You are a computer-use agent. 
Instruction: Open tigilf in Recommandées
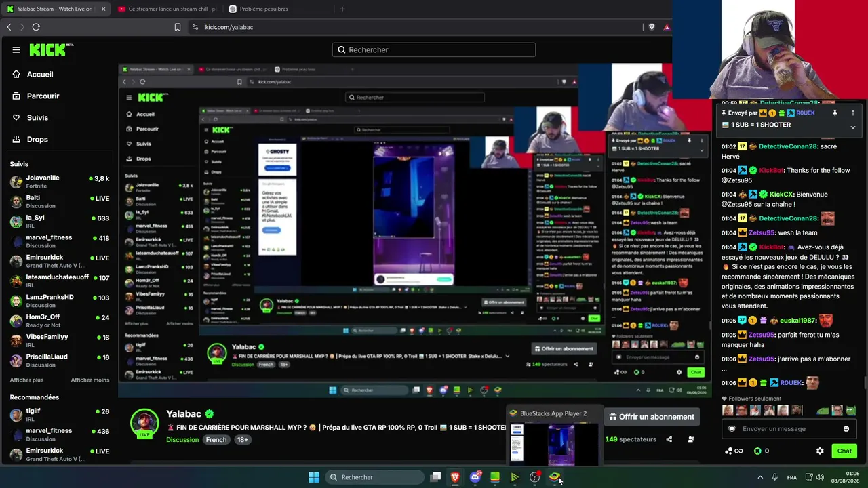pyautogui.click(x=60, y=415)
